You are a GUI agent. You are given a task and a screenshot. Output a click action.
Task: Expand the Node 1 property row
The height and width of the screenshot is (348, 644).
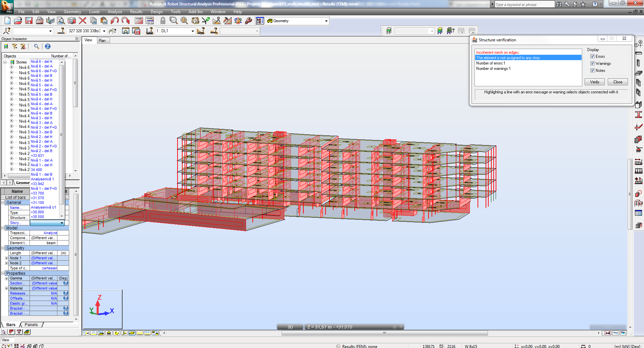6,258
